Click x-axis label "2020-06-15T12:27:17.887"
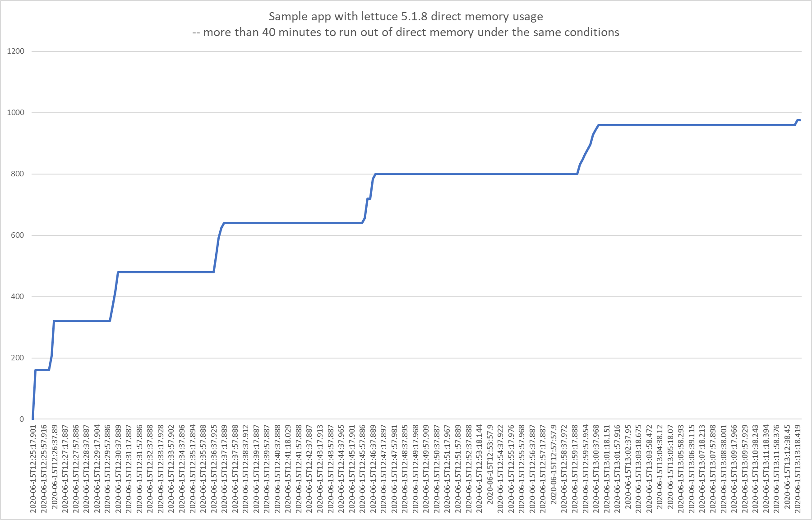Viewport: 812px width, 520px height. (65, 469)
